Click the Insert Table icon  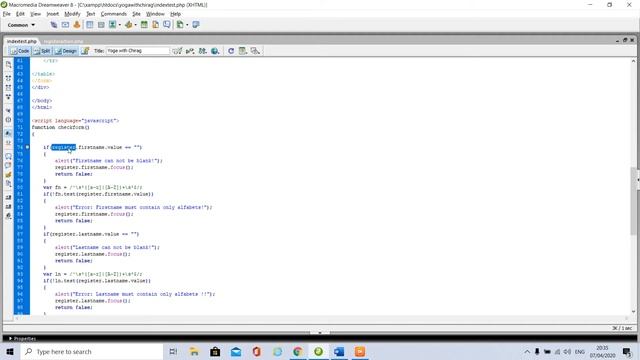tap(90, 25)
